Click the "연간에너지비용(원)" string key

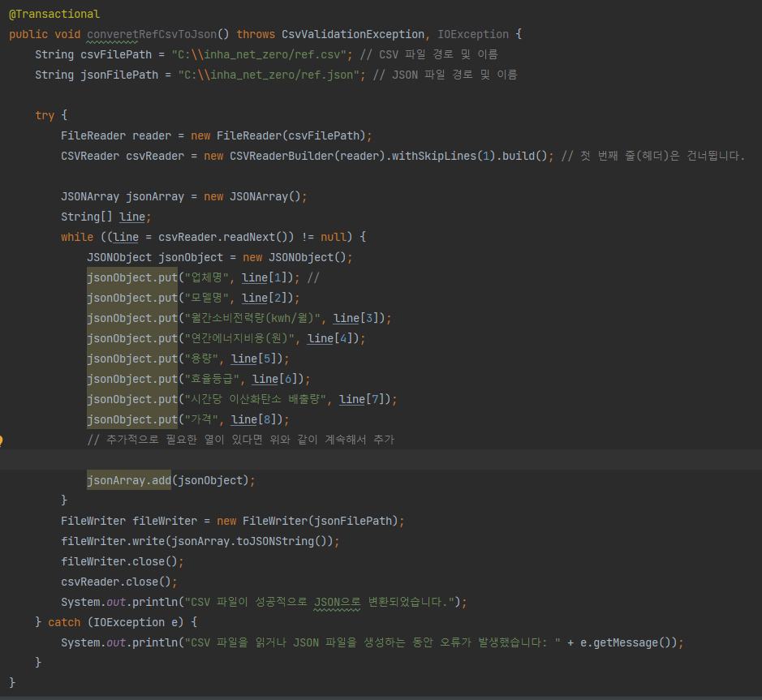click(239, 338)
